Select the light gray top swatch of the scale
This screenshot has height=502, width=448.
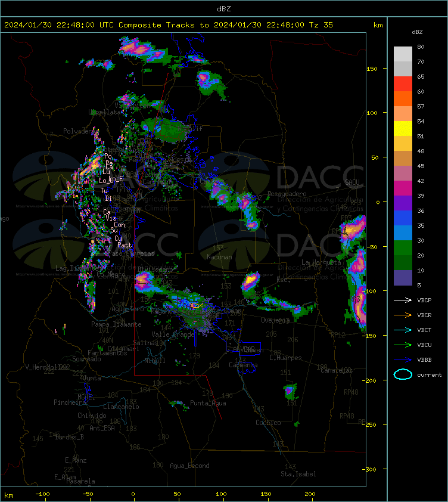click(403, 54)
